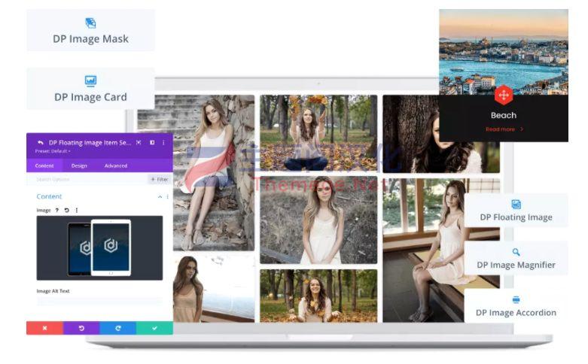Image resolution: width=588 pixels, height=364 pixels.
Task: Open Content section kebab menu
Action: pos(167,196)
